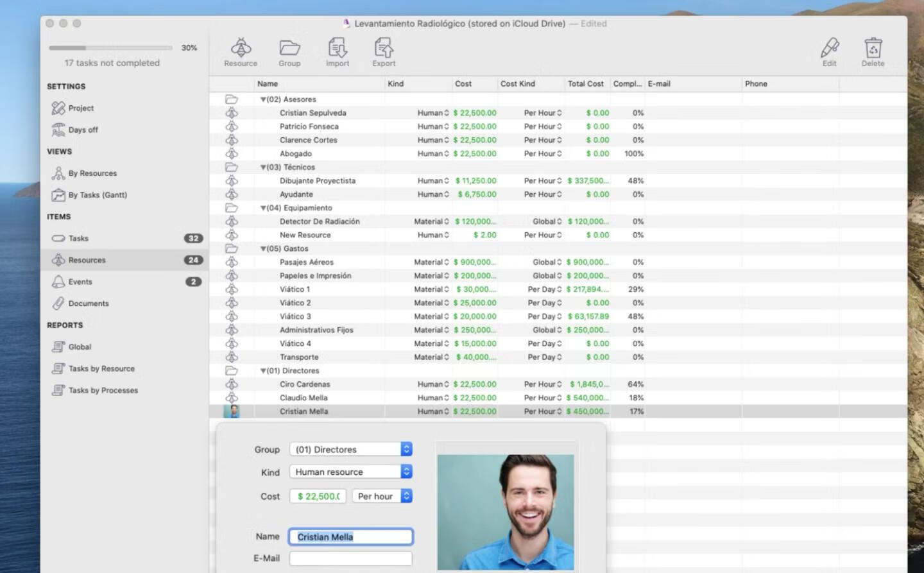The image size is (924, 573).
Task: Change Cost Kind for Claudio Mella row
Action: pyautogui.click(x=560, y=398)
